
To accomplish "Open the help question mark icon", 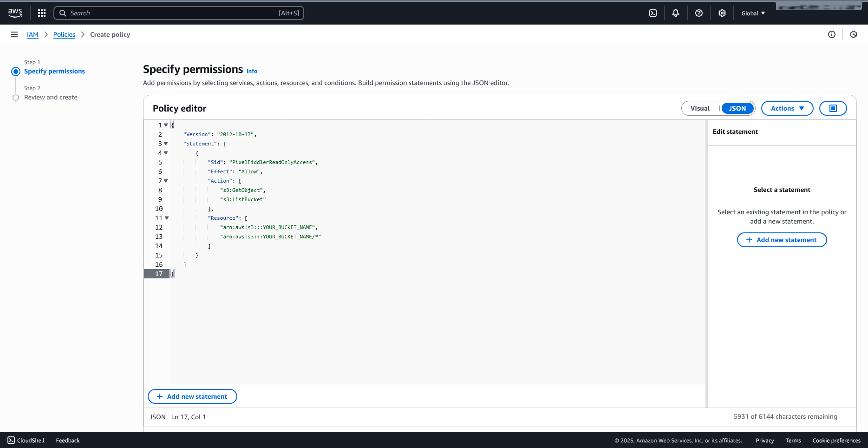I will (x=699, y=13).
